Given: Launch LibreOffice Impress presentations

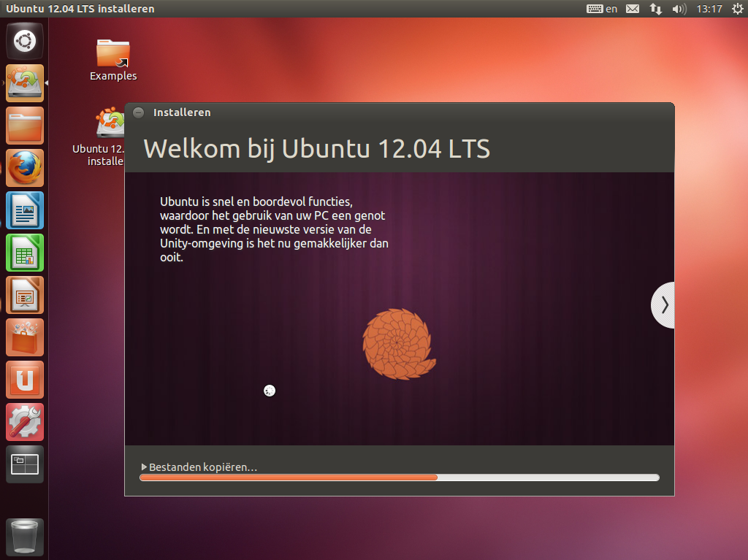Looking at the screenshot, I should 25,295.
